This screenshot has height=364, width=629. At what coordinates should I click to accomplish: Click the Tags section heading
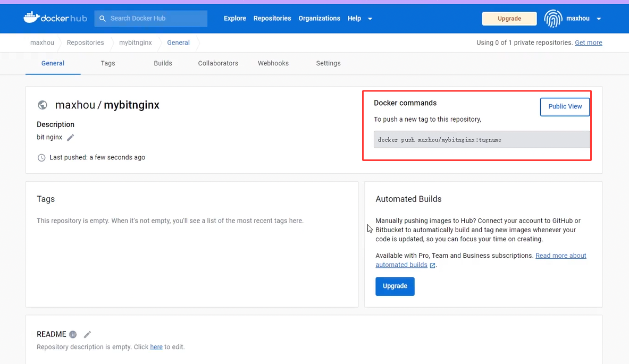click(x=46, y=199)
